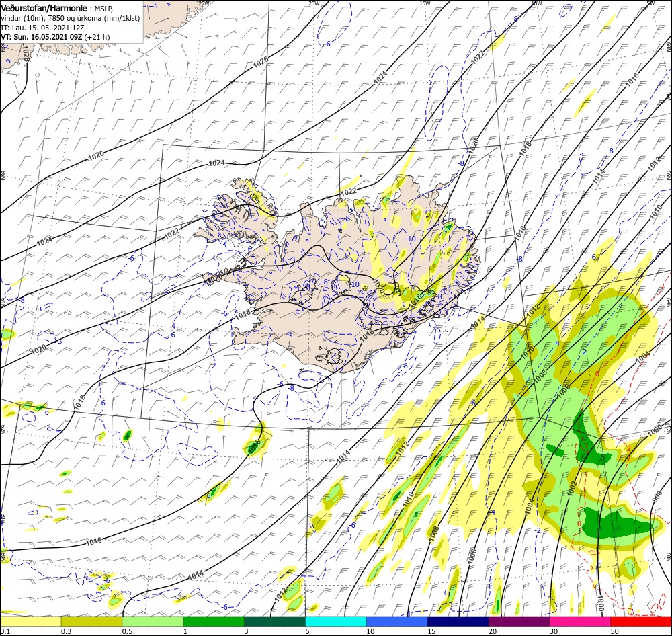Click the navy 15 mm legend swatch

[458, 621]
